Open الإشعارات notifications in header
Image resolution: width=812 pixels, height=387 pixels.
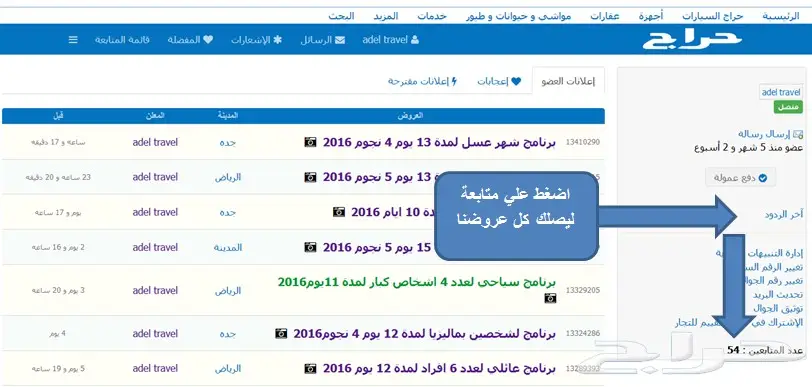(x=256, y=39)
